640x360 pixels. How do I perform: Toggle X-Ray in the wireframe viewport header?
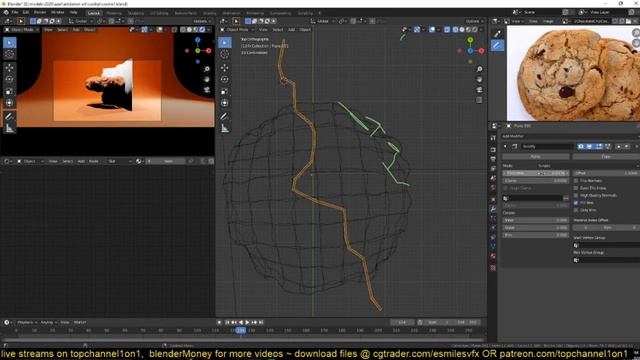[x=447, y=30]
